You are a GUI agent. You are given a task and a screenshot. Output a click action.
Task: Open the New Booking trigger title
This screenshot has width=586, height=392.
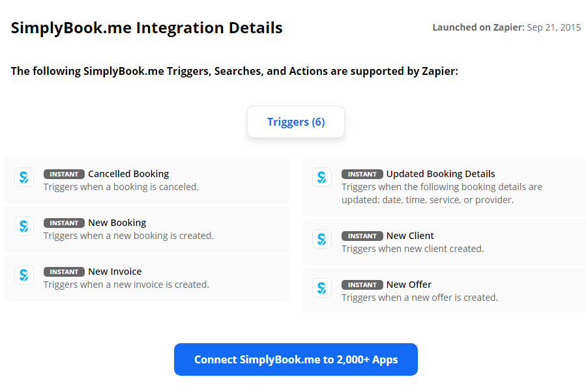tap(117, 223)
